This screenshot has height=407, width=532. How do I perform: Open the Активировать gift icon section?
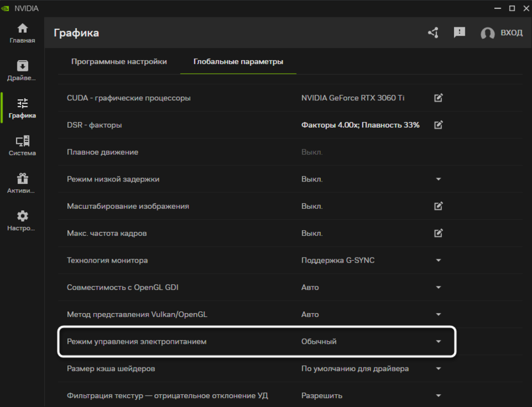(x=22, y=183)
